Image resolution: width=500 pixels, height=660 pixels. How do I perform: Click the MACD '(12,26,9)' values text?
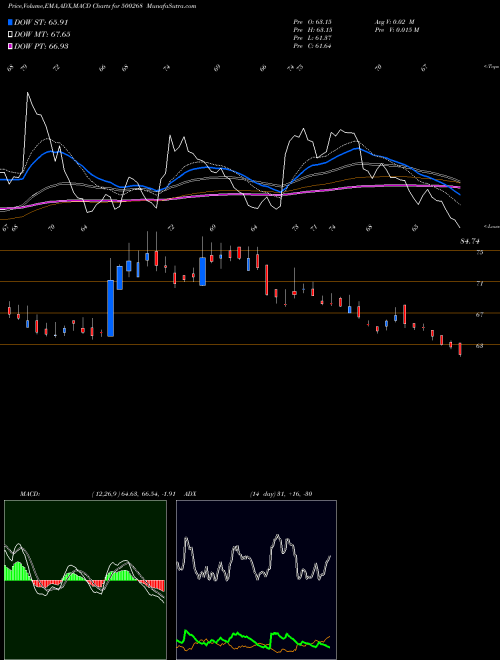click(133, 494)
